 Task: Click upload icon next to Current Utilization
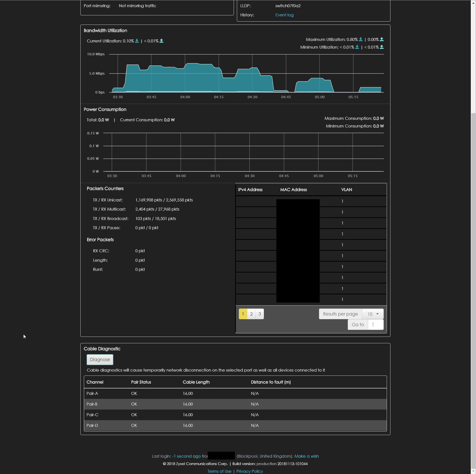point(161,41)
